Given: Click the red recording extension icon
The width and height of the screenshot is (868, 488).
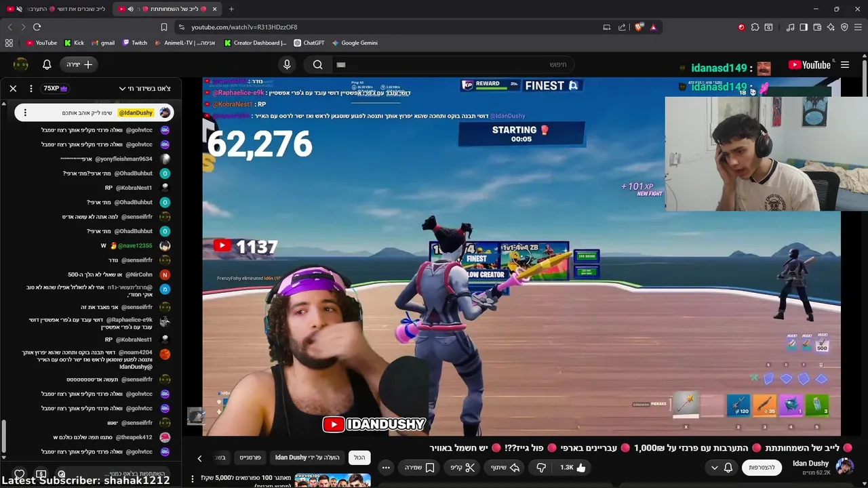Looking at the screenshot, I should coord(741,27).
